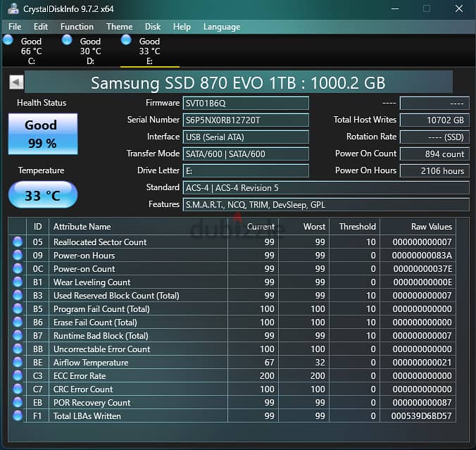Select disk E: at 33 °C
476x450 pixels.
pos(150,51)
